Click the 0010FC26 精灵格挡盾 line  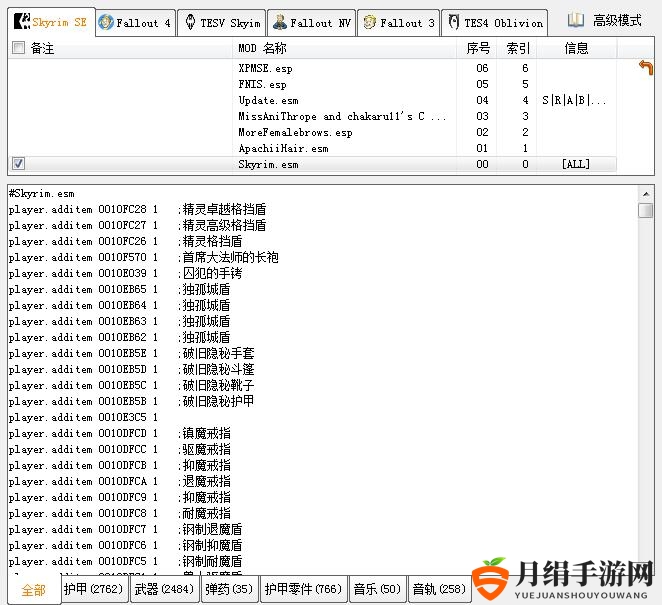(125, 241)
